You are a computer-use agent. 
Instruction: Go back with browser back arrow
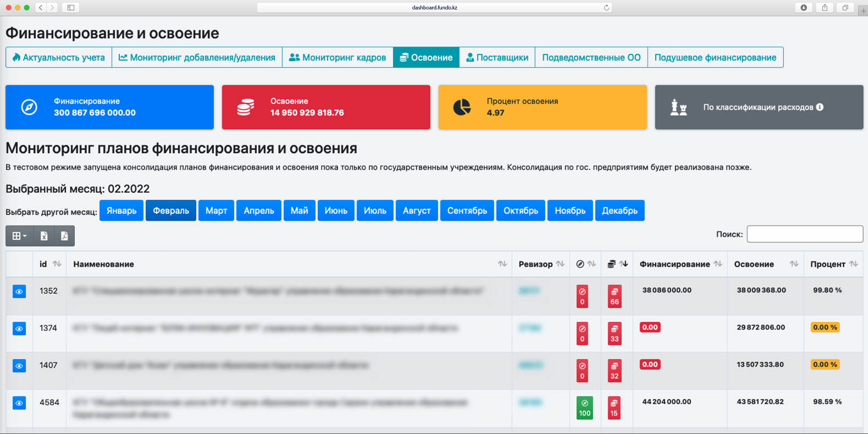(41, 7)
